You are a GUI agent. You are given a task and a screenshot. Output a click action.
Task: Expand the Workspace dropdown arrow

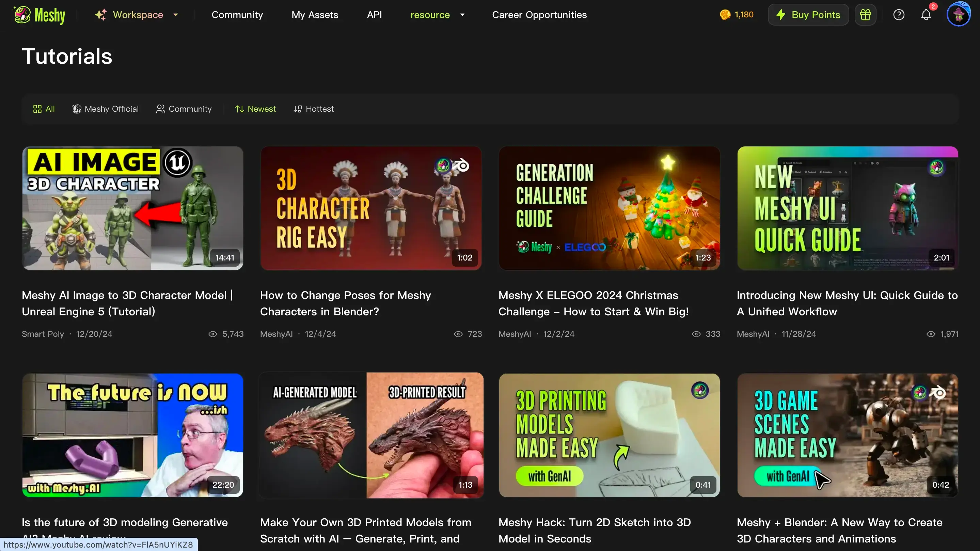pos(176,15)
